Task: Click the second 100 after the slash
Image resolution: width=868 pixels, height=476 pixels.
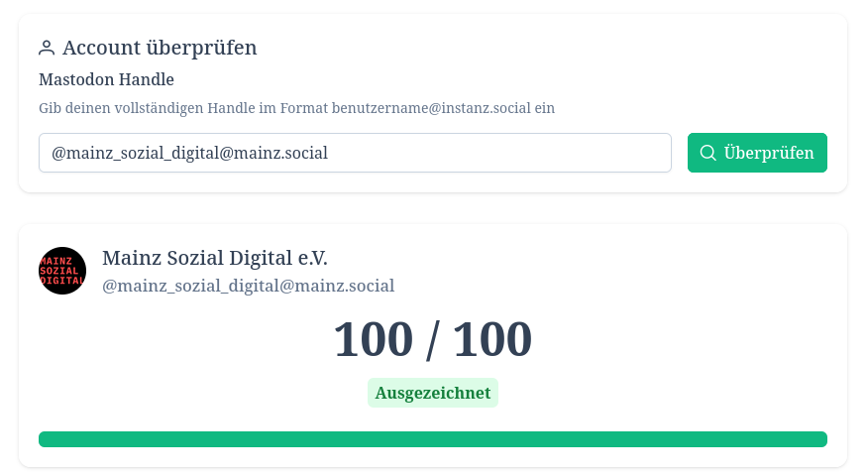Action: [x=492, y=340]
